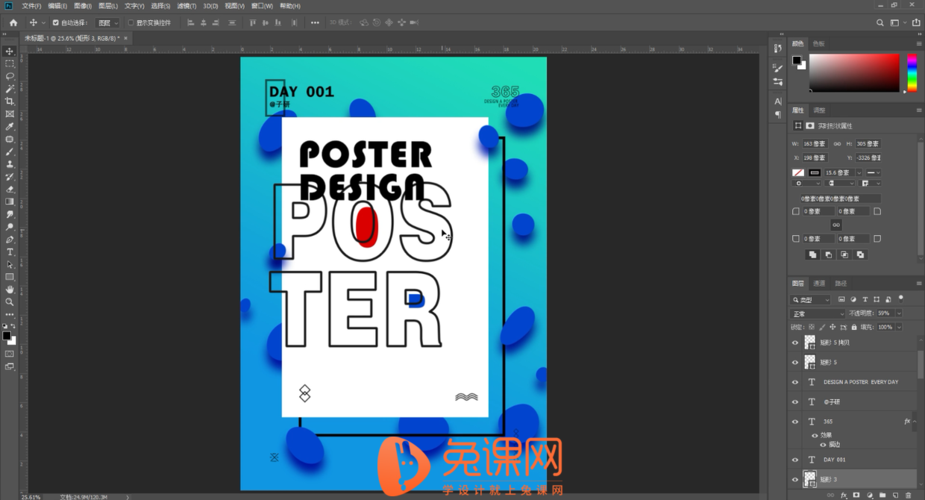Viewport: 925px width, 500px height.
Task: Switch to the 色板 swatches tab
Action: pos(818,44)
